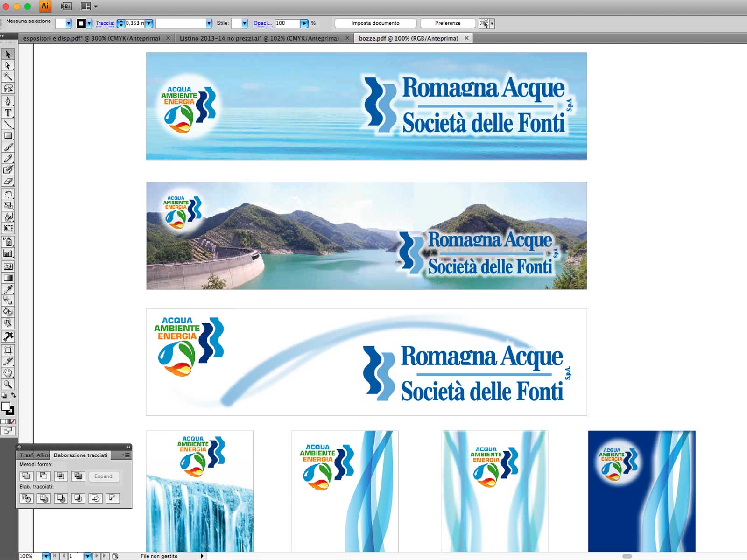
Task: Open Elaborazione tracciati panel options menu
Action: [x=126, y=455]
